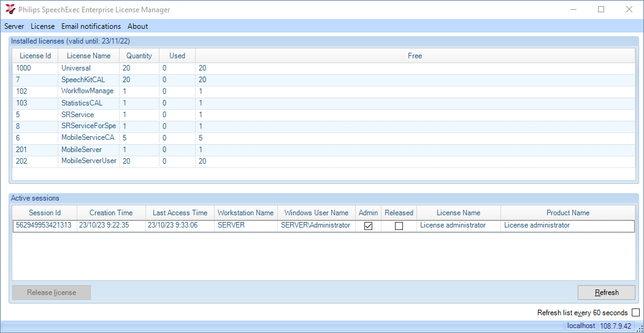Click the Release license button

tap(52, 293)
